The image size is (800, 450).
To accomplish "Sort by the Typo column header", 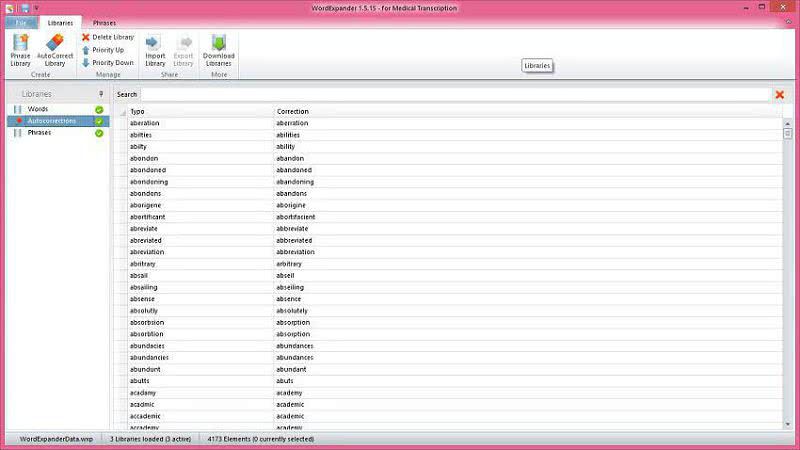I will (200, 111).
